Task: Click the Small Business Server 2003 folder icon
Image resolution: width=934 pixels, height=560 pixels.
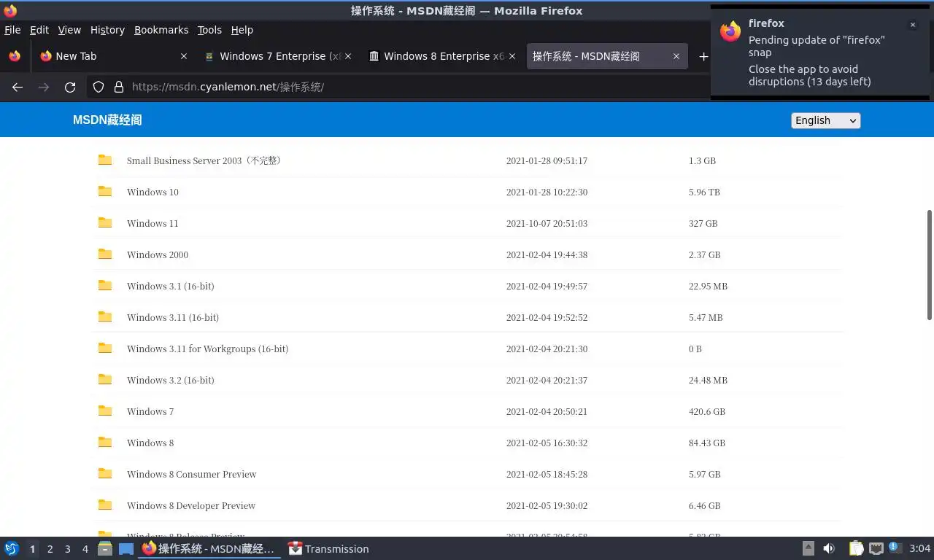Action: point(105,160)
